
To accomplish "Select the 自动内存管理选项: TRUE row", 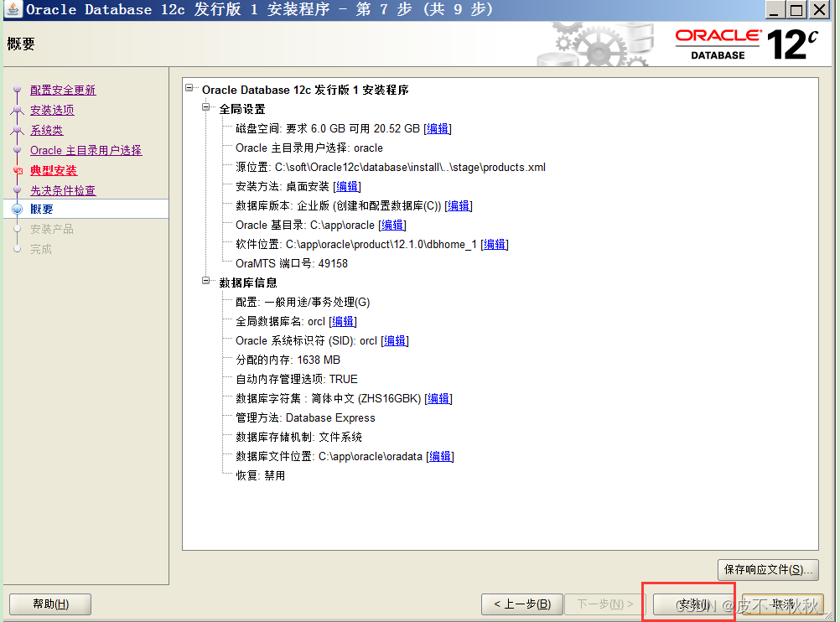I will pos(297,379).
